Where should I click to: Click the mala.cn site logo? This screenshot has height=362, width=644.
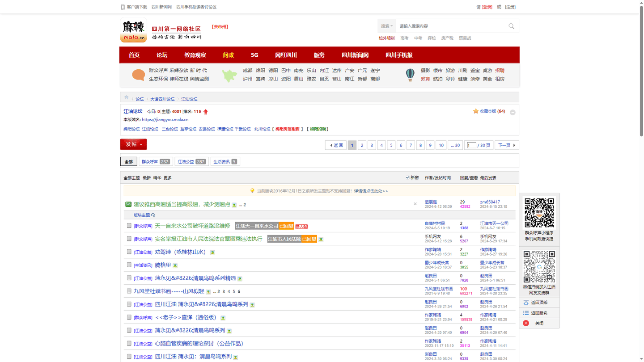tap(133, 31)
